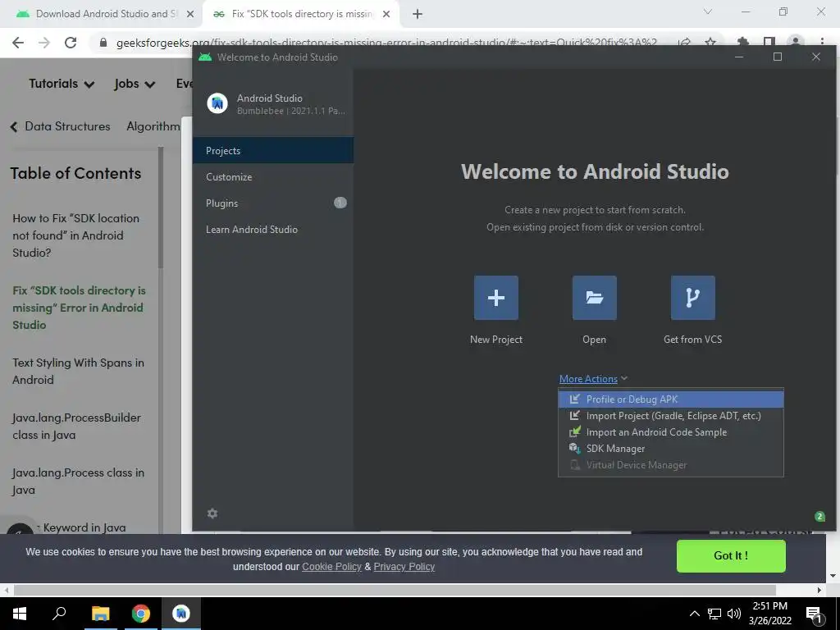Image resolution: width=840 pixels, height=630 pixels.
Task: Open Java.lang.Process class in Java link
Action: [78, 481]
